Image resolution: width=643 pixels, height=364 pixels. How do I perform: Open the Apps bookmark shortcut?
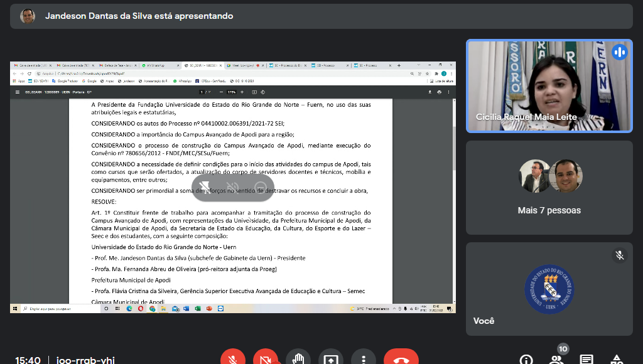coord(19,81)
